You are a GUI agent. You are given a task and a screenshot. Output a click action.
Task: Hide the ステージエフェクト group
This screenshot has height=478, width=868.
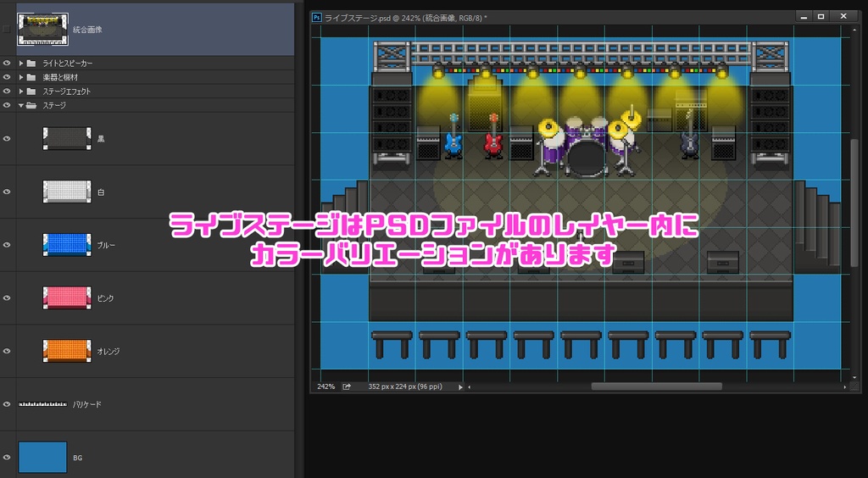[x=7, y=91]
